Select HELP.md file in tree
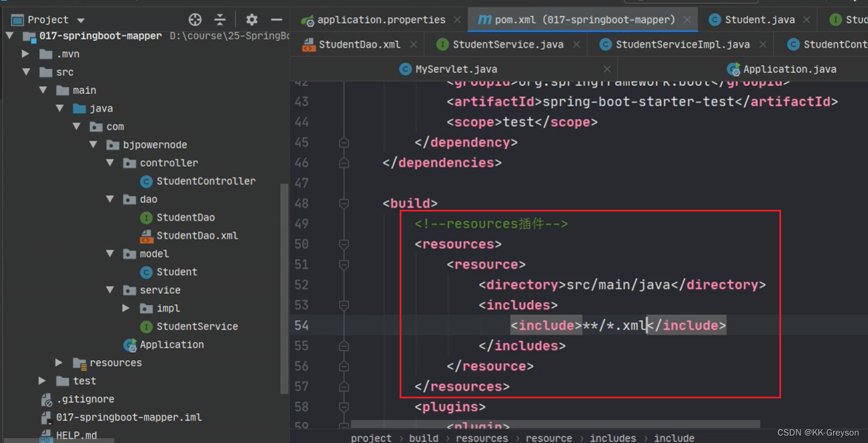This screenshot has height=443, width=868. (x=76, y=435)
